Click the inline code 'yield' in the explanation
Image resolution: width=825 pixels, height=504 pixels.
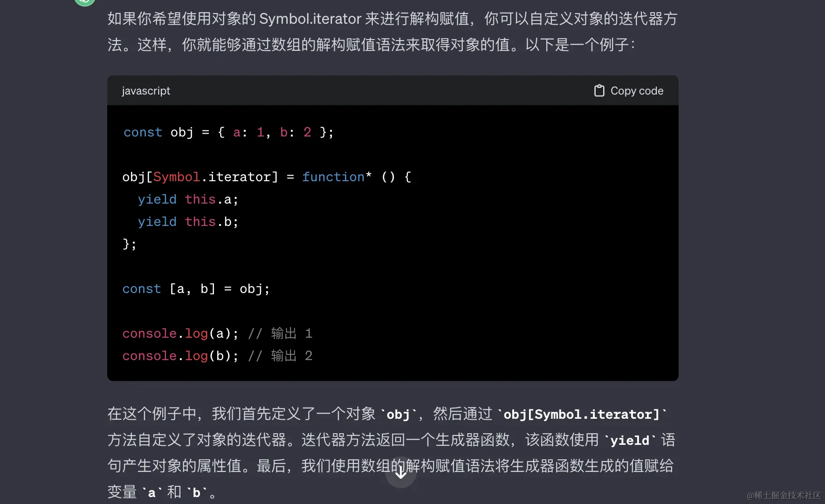pos(630,440)
